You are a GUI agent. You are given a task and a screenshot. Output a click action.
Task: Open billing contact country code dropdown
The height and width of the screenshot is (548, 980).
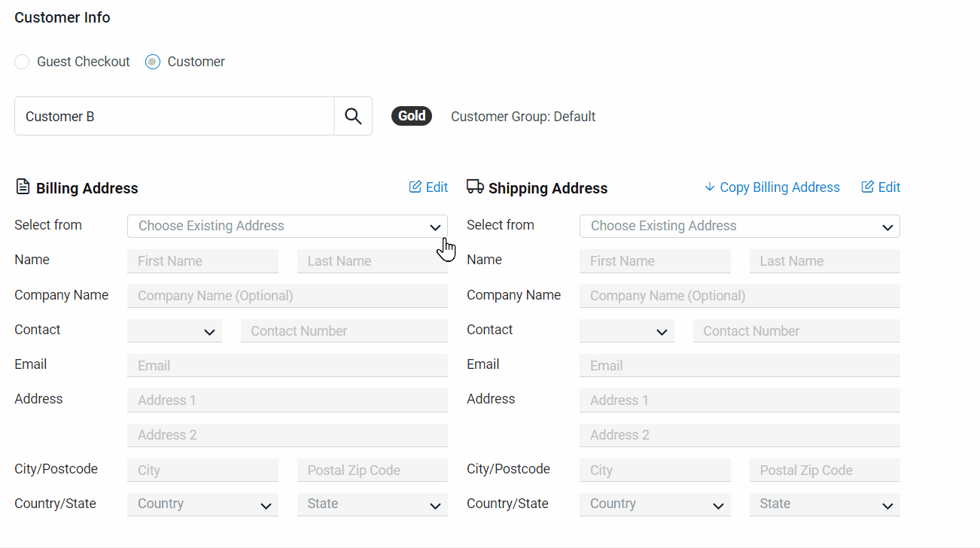tap(175, 331)
